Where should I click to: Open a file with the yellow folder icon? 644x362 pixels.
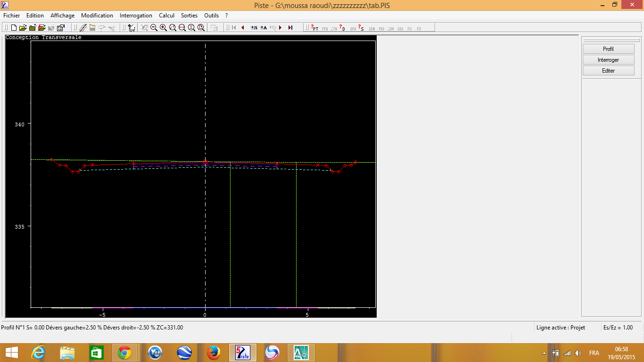[x=23, y=28]
